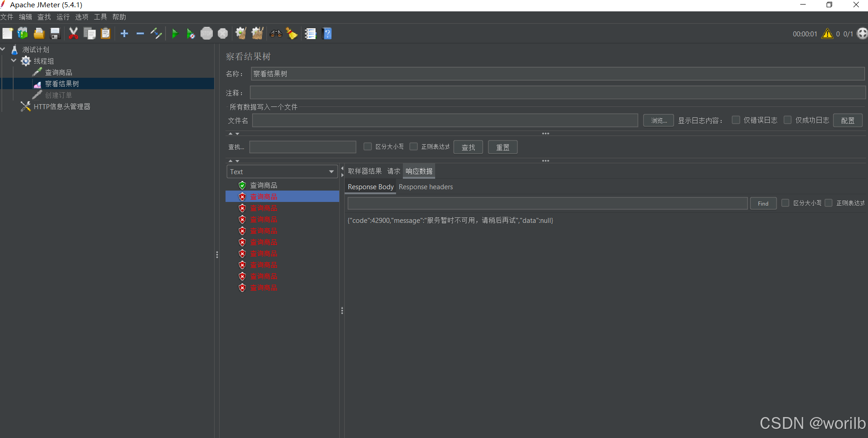Select the 察看结果树 listener in tree
This screenshot has width=868, height=438.
point(62,84)
